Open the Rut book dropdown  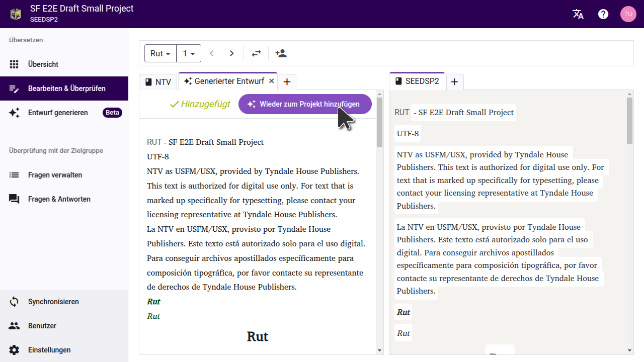click(160, 53)
